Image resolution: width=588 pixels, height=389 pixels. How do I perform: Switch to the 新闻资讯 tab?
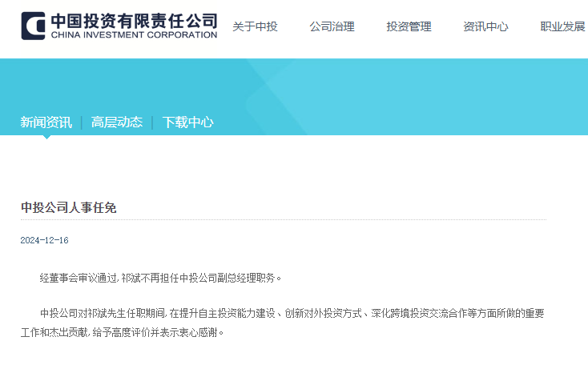[x=46, y=122]
